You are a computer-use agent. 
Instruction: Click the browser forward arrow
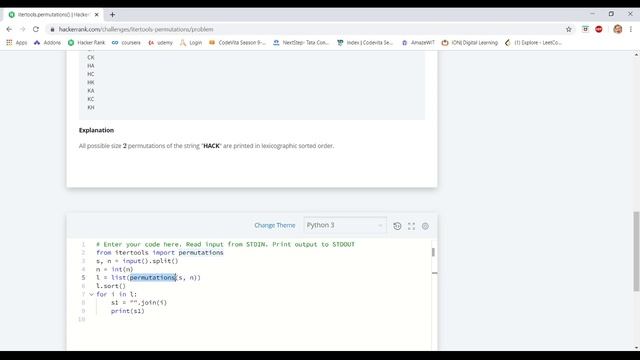click(x=22, y=29)
